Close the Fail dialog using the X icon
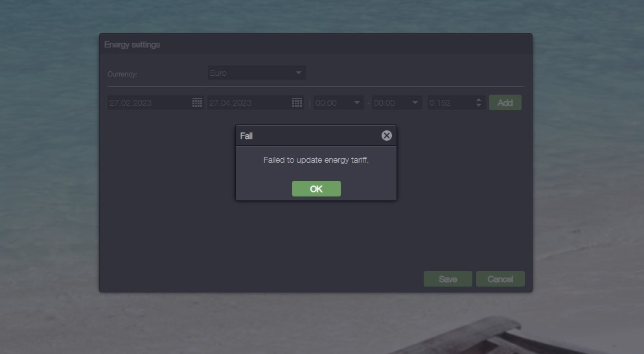 386,136
